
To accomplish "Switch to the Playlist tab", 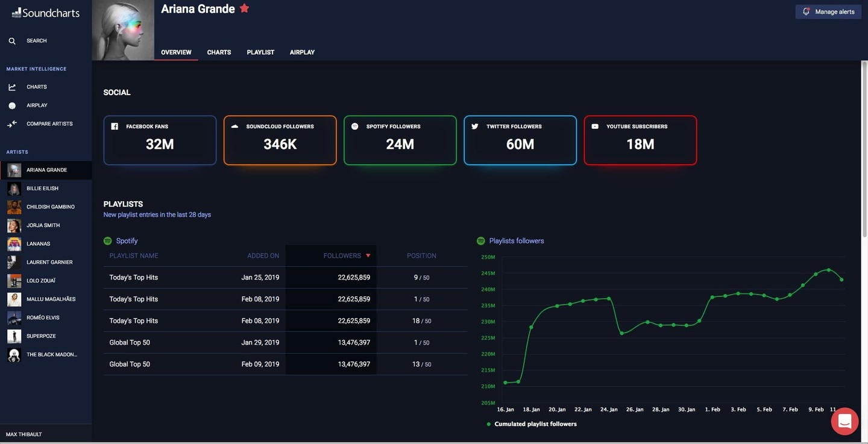I will [x=260, y=52].
